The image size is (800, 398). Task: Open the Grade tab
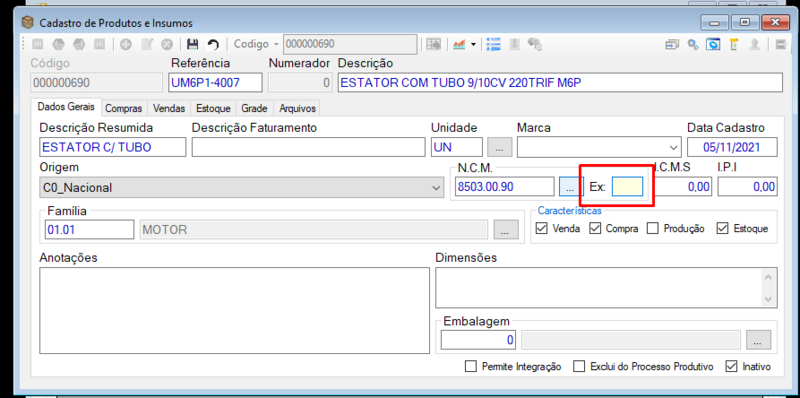pos(254,108)
